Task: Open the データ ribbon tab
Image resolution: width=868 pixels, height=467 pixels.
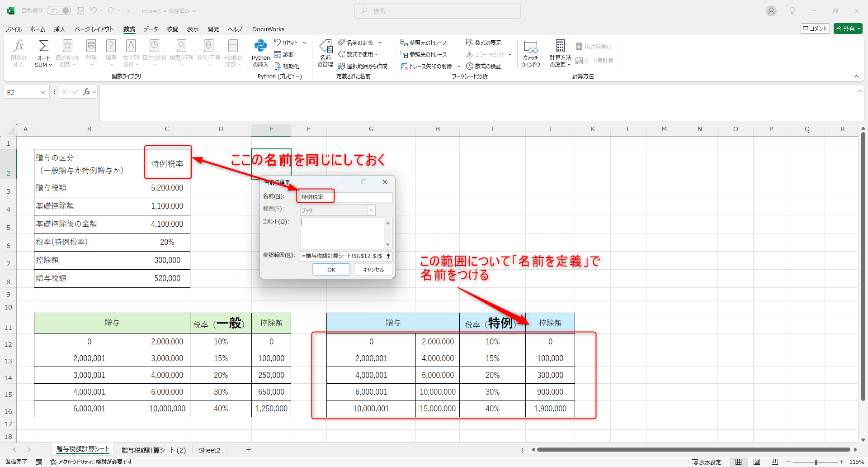Action: point(151,29)
